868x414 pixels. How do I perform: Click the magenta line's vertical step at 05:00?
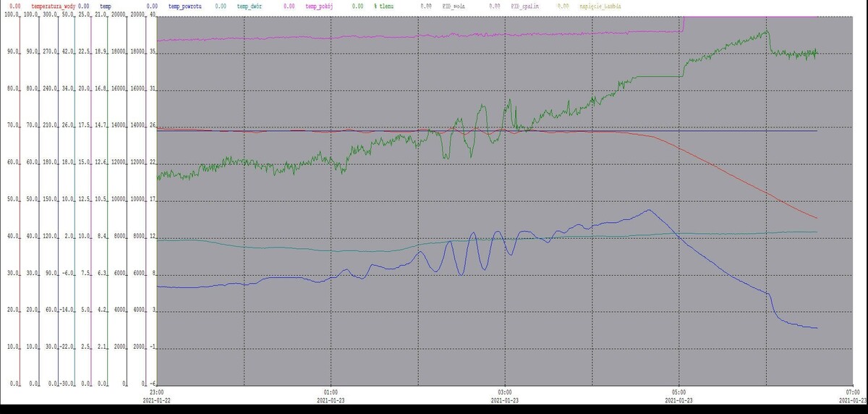[x=684, y=24]
